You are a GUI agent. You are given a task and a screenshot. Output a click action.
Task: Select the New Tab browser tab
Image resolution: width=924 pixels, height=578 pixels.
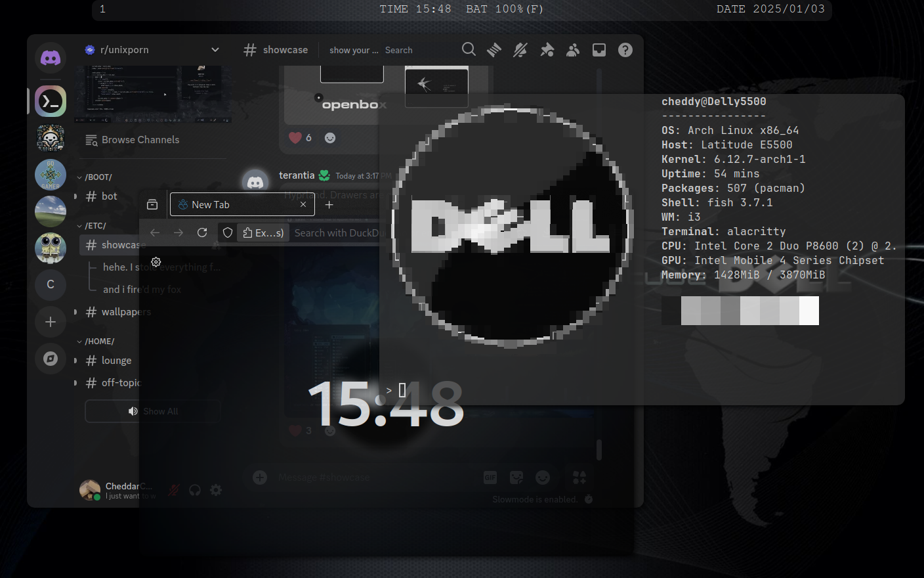click(242, 204)
